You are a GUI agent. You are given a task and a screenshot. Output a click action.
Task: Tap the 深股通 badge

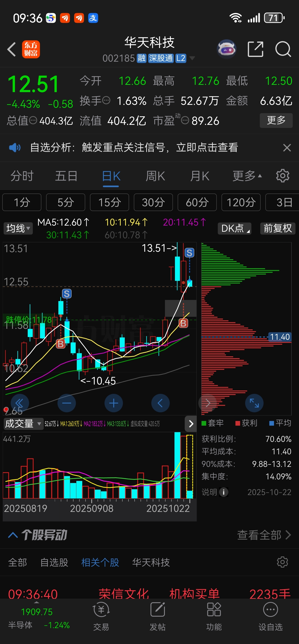[161, 58]
